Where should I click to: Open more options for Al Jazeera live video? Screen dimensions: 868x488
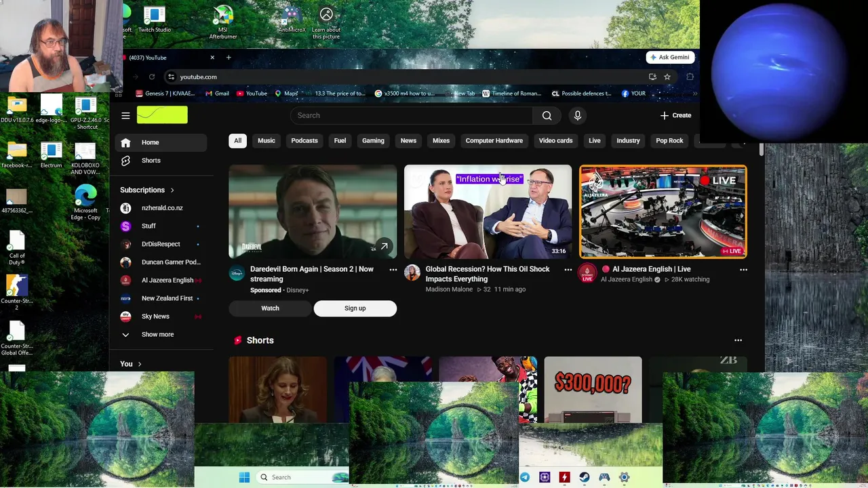[x=743, y=270]
